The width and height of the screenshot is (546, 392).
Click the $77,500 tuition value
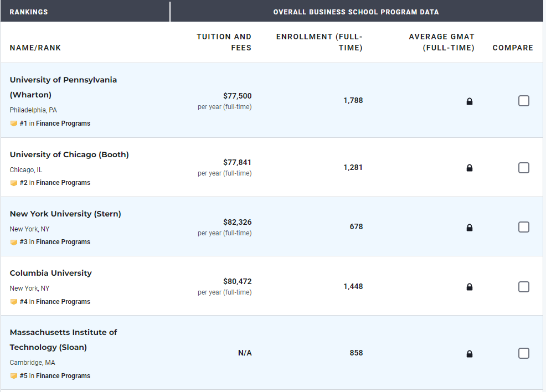(237, 96)
